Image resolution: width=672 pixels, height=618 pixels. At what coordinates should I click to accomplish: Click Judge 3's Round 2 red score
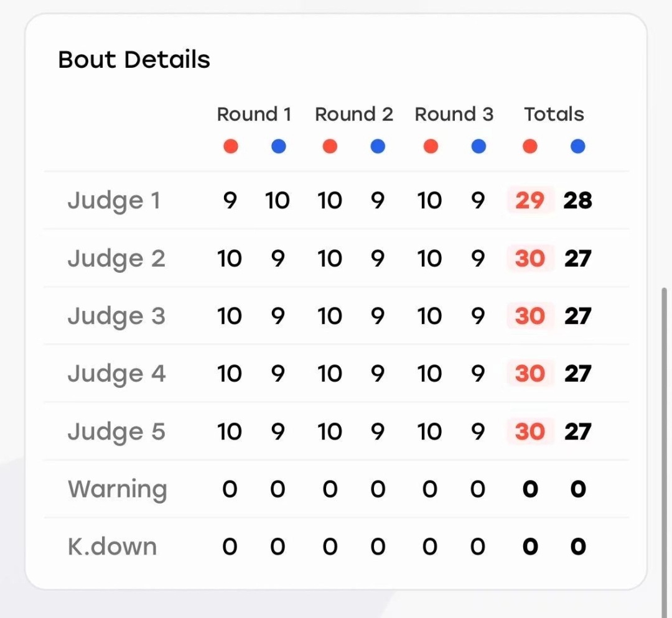[330, 316]
